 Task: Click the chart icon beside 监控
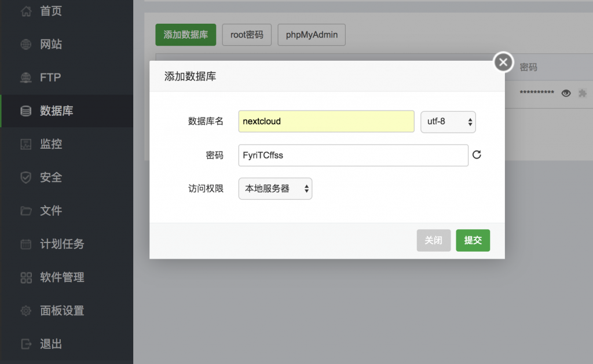[25, 144]
